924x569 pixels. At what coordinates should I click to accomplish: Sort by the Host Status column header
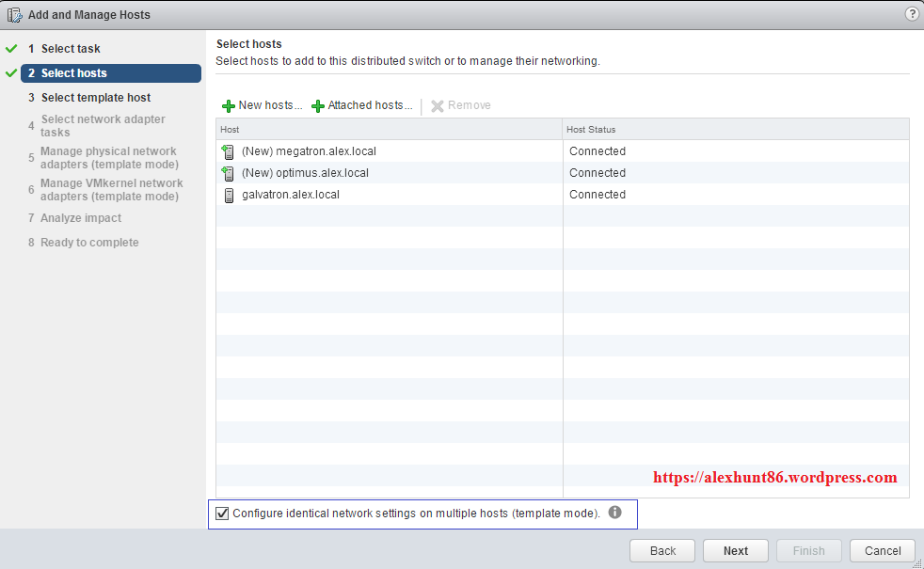736,129
